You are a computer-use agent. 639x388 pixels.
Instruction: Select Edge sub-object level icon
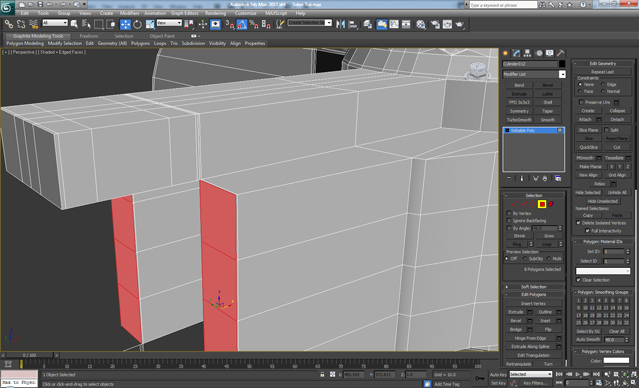coord(524,204)
